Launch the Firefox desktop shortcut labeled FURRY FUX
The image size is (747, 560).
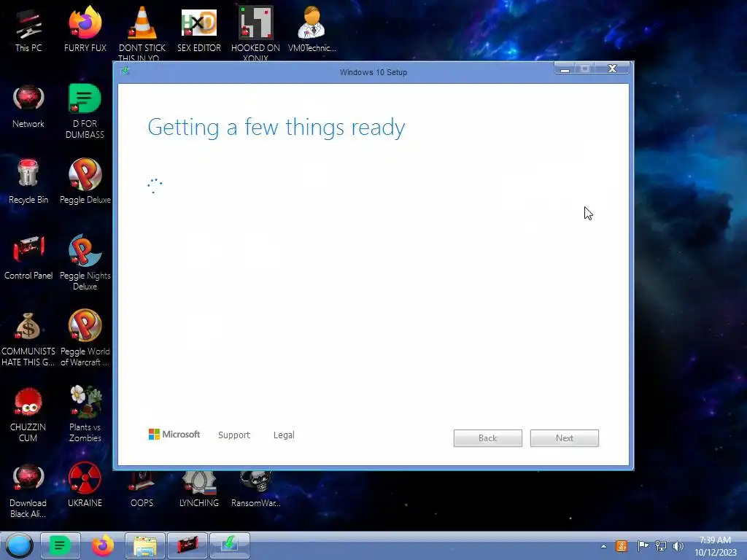coord(85,29)
